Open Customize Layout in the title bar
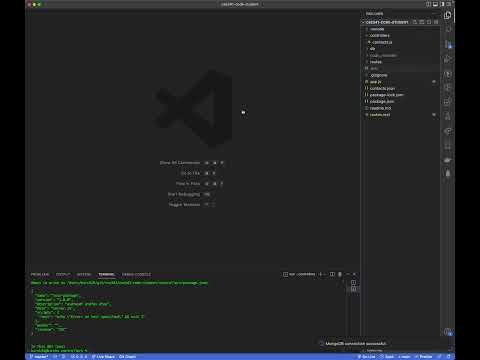Image resolution: width=480 pixels, height=360 pixels. (449, 4)
